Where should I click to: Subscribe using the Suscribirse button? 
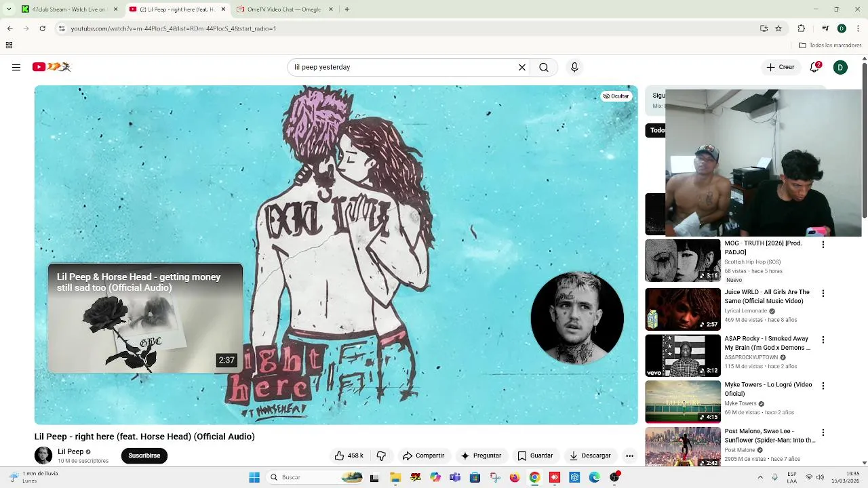coord(144,455)
